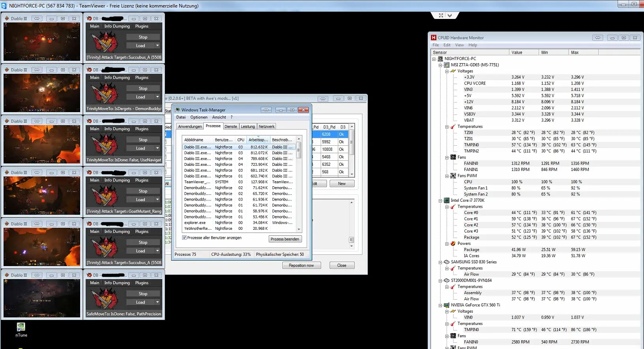The image size is (644, 349).
Task: Click the Task-Manager process list scrollbar thumb
Action: pos(299,150)
